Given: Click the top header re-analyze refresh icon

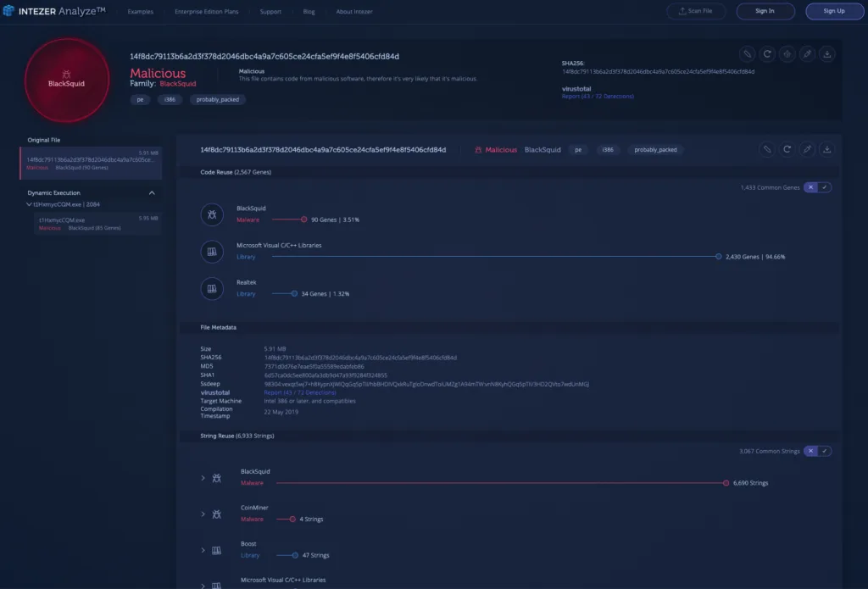Looking at the screenshot, I should tap(767, 53).
